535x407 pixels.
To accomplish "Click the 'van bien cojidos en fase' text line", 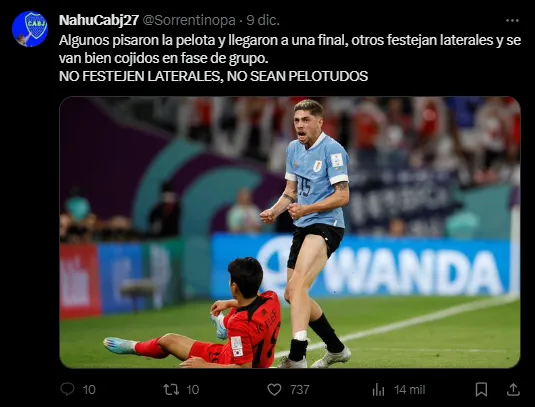I will [x=163, y=58].
